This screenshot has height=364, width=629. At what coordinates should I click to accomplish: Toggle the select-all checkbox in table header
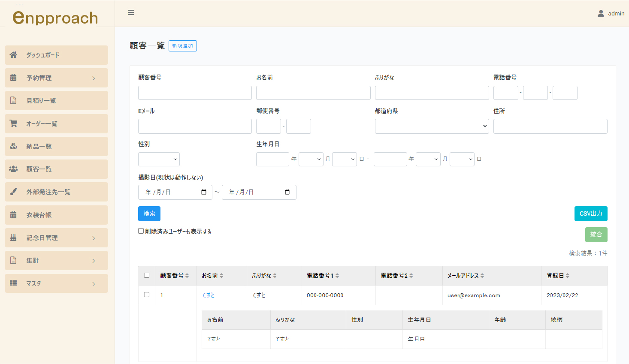[147, 275]
